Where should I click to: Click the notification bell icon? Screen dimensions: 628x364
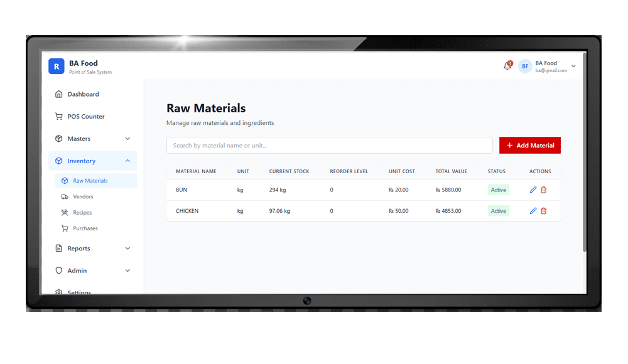507,66
